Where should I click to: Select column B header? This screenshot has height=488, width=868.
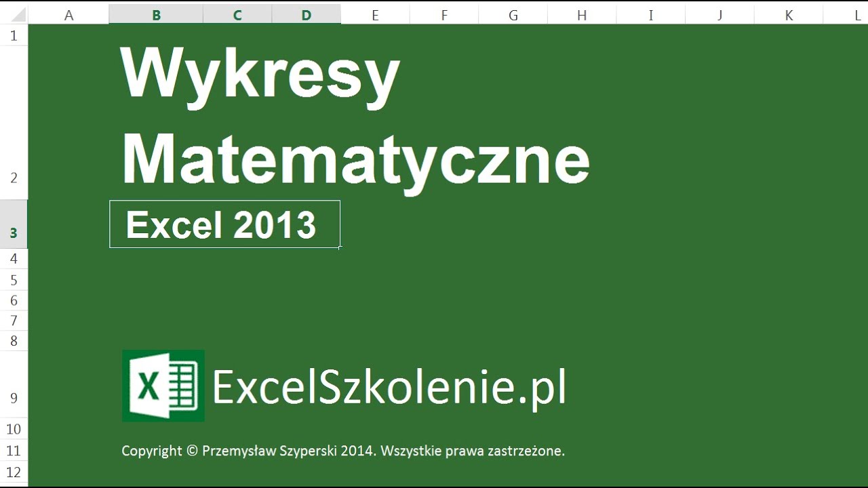pyautogui.click(x=156, y=15)
